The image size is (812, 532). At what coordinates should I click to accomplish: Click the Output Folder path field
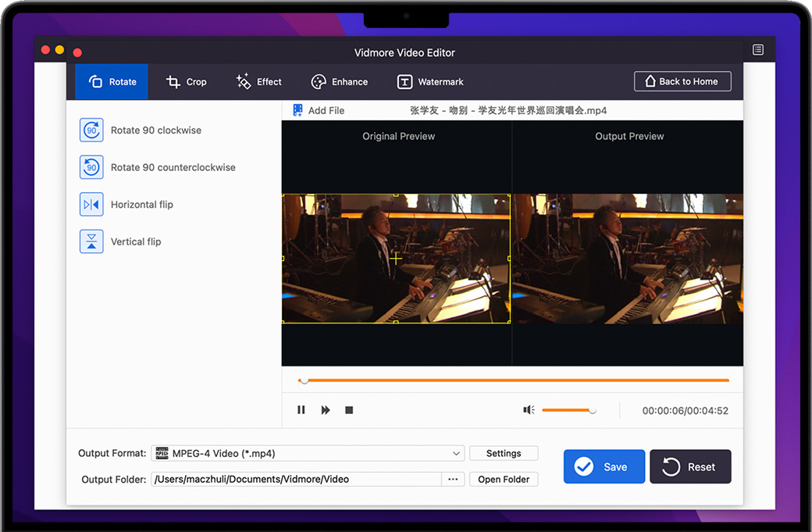(x=297, y=480)
